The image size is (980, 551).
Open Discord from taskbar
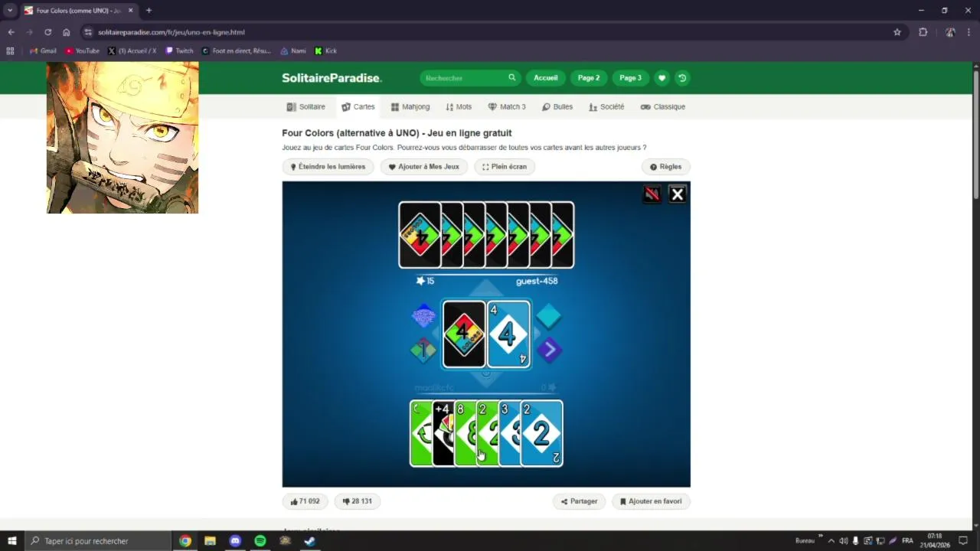point(235,541)
